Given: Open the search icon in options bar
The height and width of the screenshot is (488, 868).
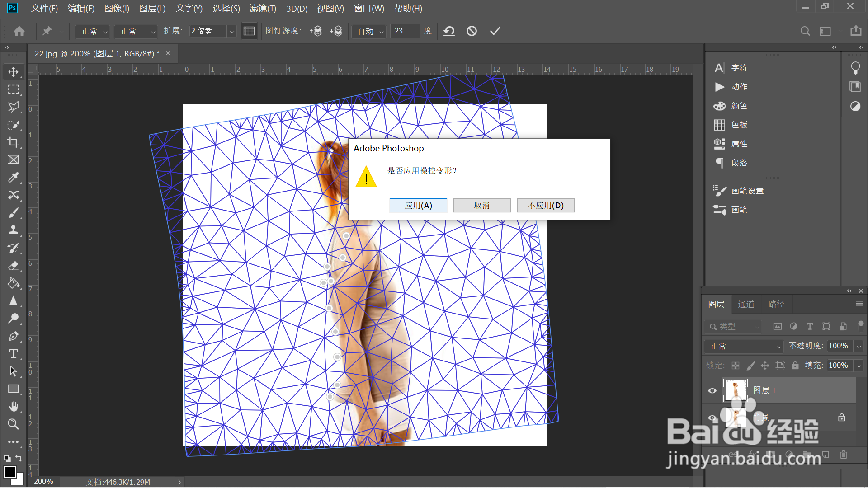Looking at the screenshot, I should point(805,31).
